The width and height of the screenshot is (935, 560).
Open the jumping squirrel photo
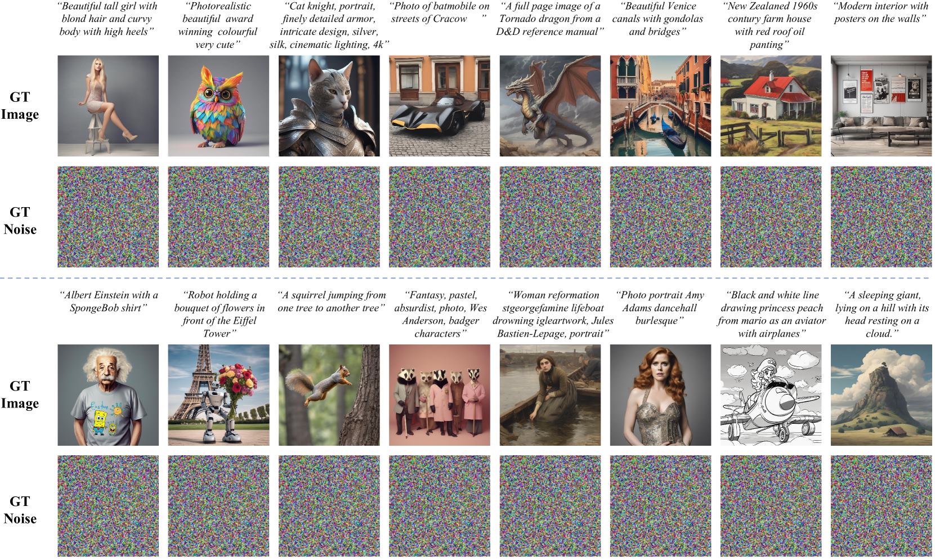coord(329,395)
